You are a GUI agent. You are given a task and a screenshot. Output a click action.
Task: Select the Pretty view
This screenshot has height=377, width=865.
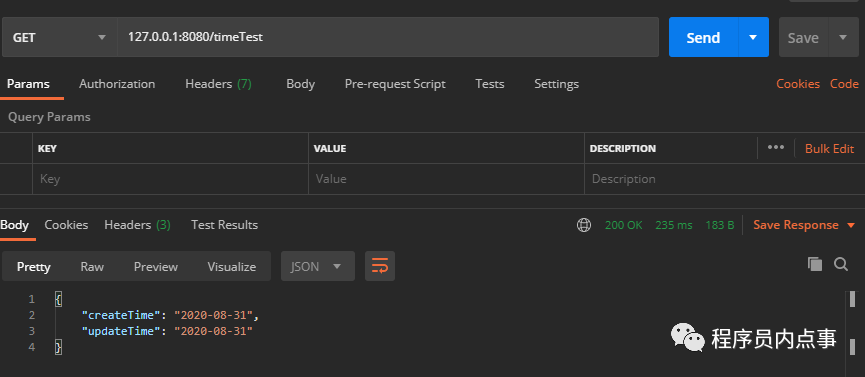34,267
